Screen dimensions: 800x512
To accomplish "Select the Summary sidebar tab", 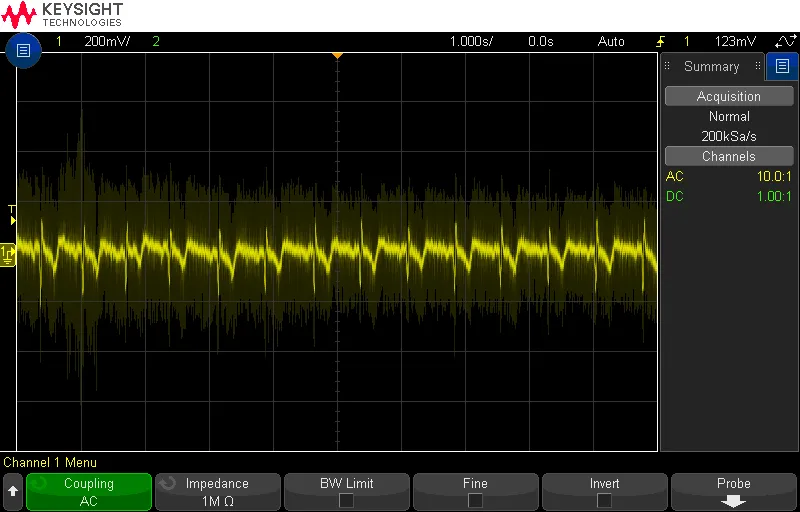I will (x=712, y=66).
